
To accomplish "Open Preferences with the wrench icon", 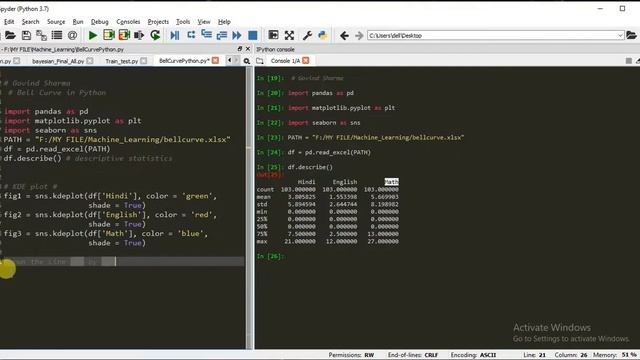I will tap(307, 36).
